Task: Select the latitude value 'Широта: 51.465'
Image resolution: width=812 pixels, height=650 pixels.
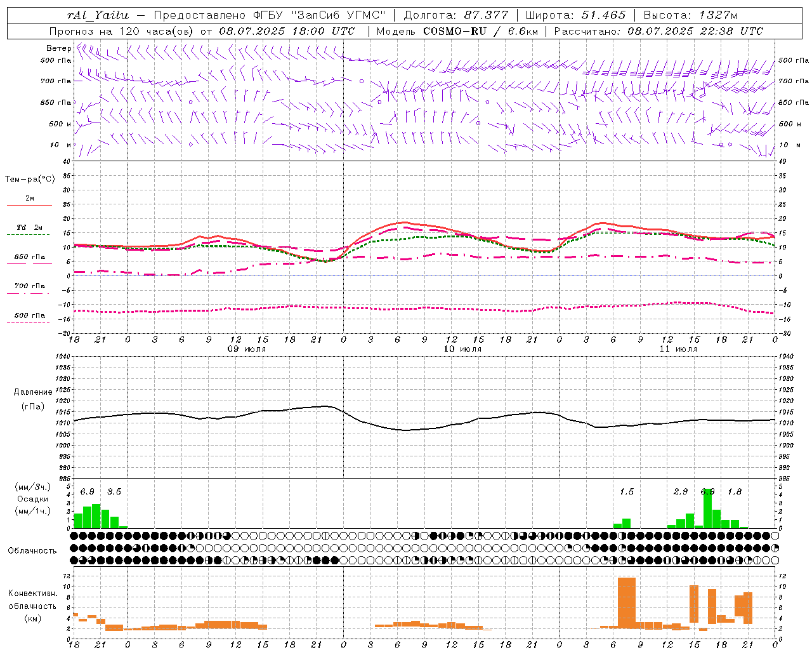Action: [x=575, y=15]
